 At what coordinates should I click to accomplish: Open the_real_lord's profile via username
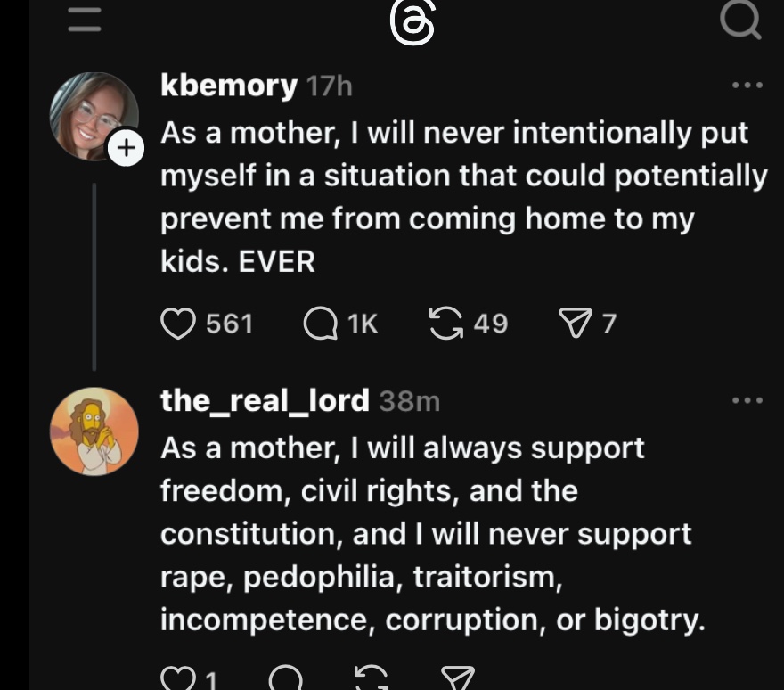pos(265,400)
